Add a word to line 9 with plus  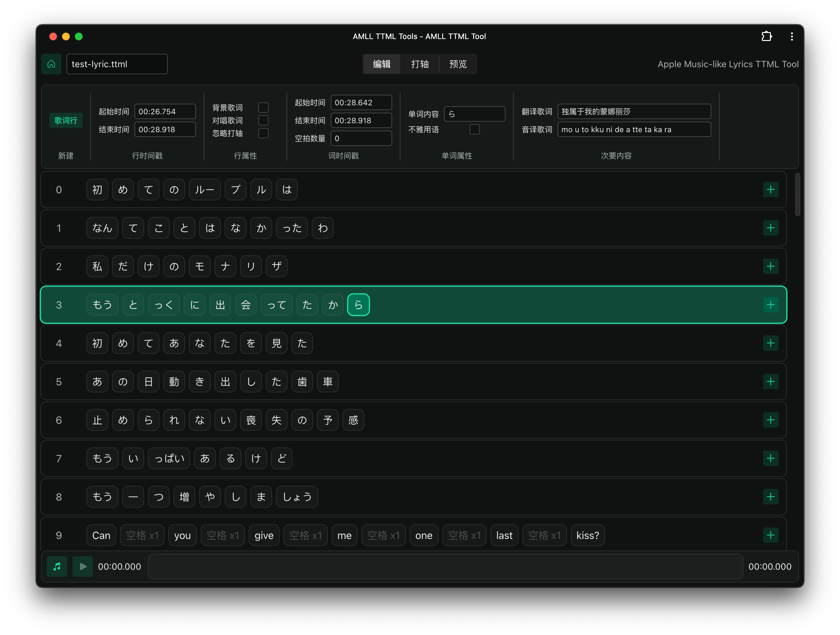(x=771, y=535)
